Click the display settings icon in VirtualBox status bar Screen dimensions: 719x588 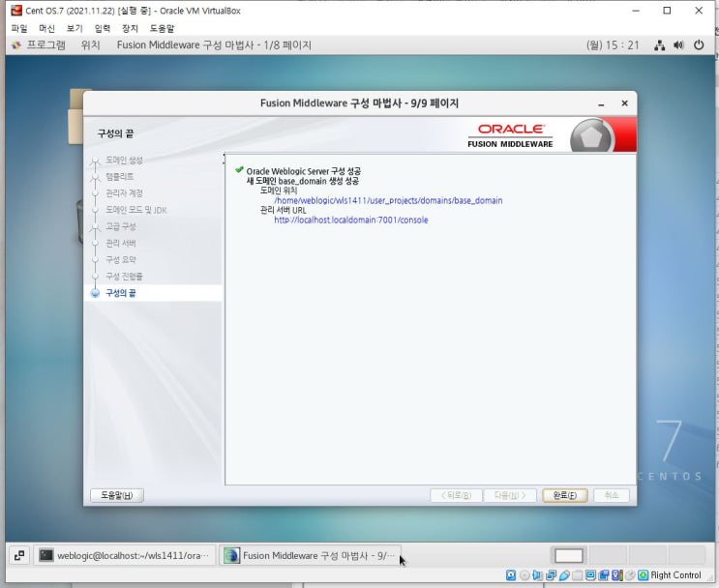[x=590, y=575]
